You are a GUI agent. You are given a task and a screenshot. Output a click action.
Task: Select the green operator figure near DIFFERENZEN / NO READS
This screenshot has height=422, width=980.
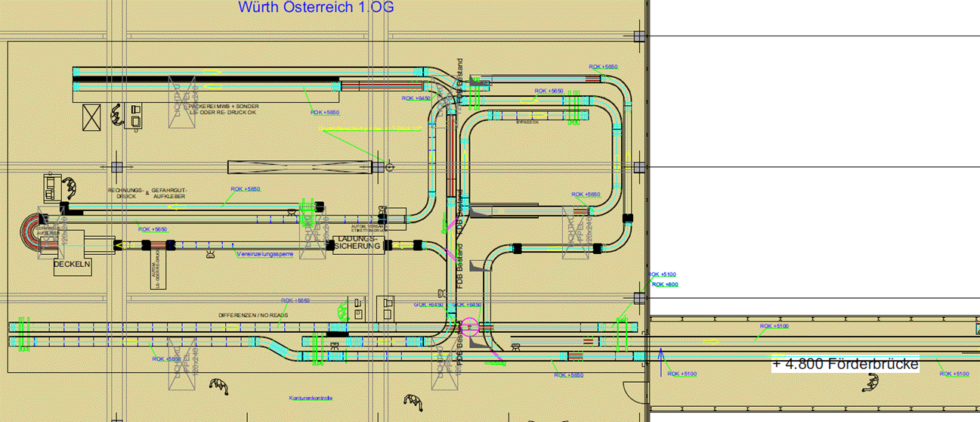pos(342,309)
